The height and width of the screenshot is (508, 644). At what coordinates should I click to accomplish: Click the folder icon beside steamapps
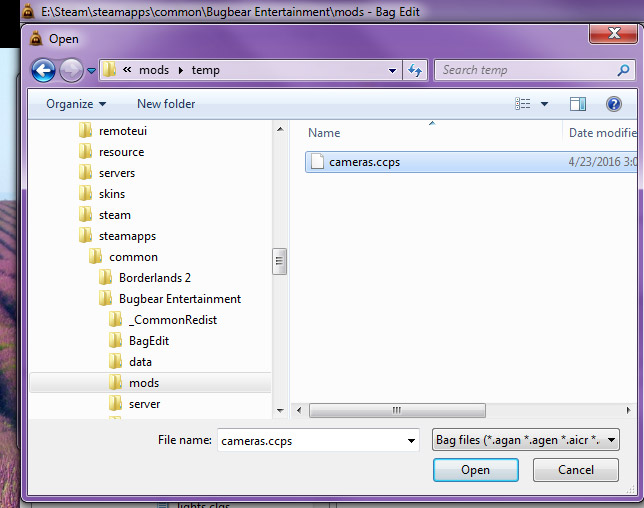click(85, 235)
